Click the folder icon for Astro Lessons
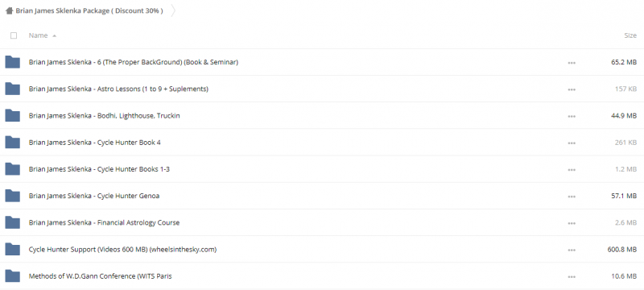Image resolution: width=644 pixels, height=290 pixels. 12,89
